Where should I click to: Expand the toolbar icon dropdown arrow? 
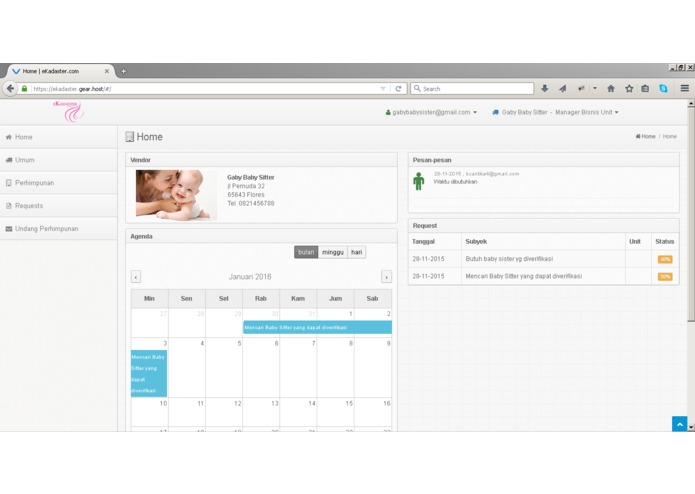click(595, 88)
